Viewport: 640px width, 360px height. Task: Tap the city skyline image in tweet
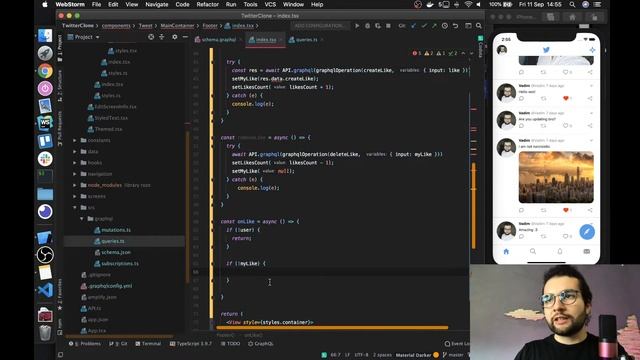pyautogui.click(x=556, y=177)
